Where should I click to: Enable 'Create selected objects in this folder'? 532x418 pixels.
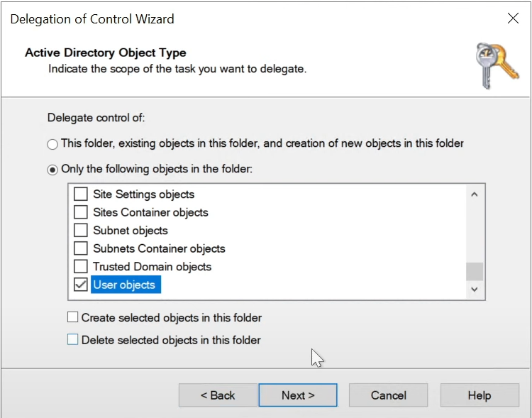point(72,317)
